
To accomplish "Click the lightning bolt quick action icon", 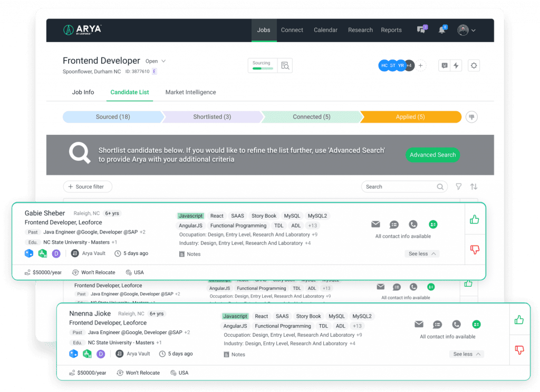I will (456, 65).
